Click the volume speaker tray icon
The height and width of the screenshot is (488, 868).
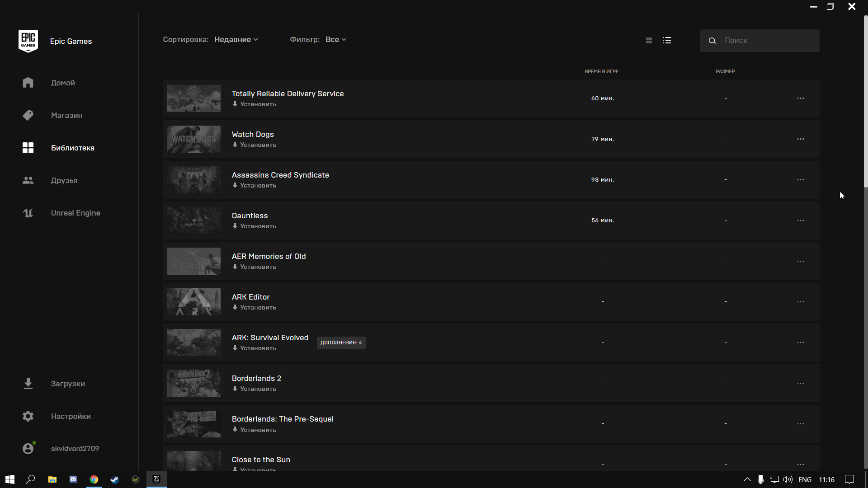coord(788,479)
